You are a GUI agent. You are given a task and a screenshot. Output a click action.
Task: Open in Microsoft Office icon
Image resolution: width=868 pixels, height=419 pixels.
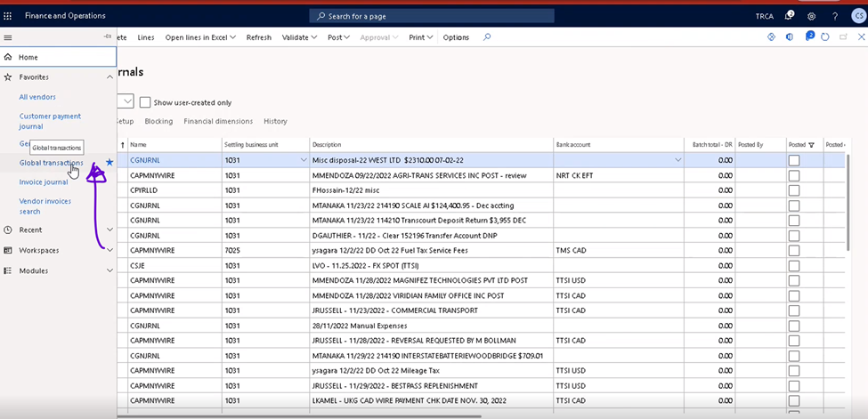point(790,37)
